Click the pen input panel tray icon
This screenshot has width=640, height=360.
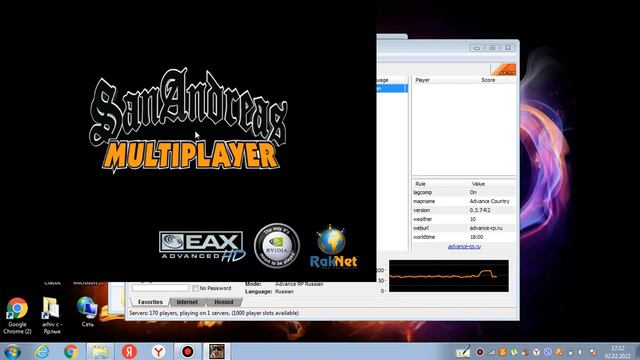coord(463,352)
